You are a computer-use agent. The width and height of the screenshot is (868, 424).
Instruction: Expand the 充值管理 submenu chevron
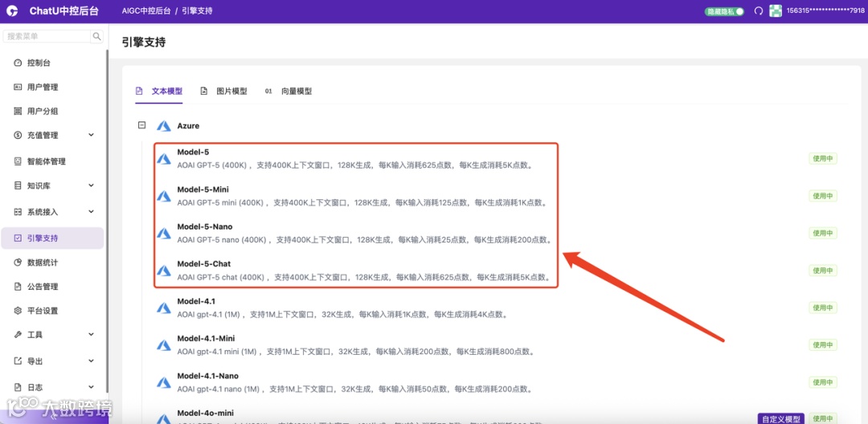click(92, 136)
